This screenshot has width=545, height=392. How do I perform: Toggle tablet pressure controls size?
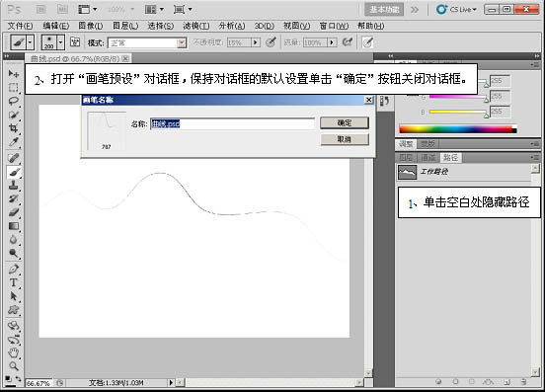[x=367, y=42]
